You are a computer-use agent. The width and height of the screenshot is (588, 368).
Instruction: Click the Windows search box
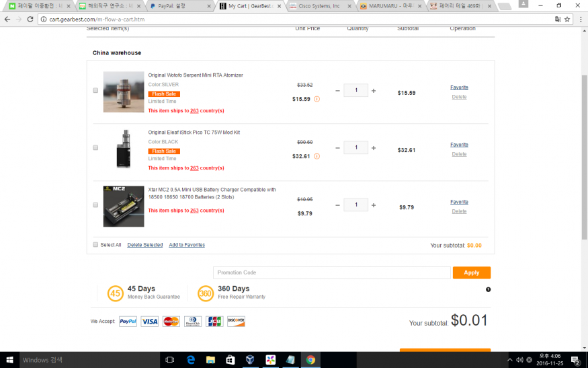click(x=89, y=360)
